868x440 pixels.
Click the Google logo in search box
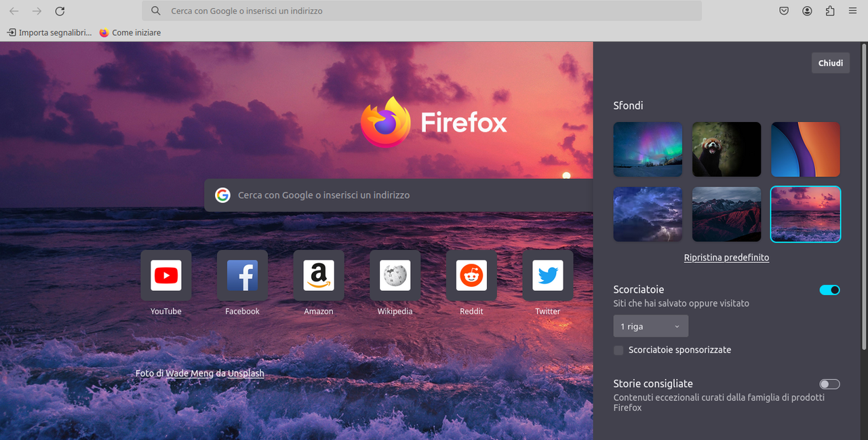point(222,195)
